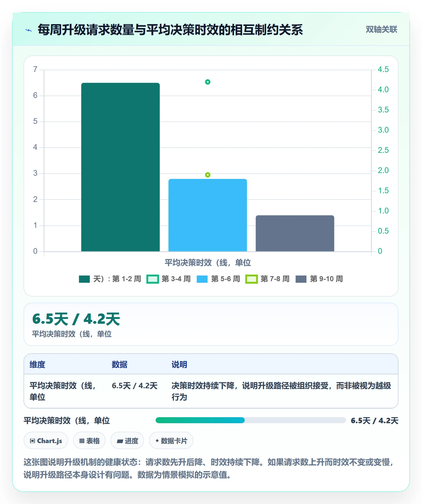Click the 进度 tag button
This screenshot has width=422, height=504.
coord(127,441)
